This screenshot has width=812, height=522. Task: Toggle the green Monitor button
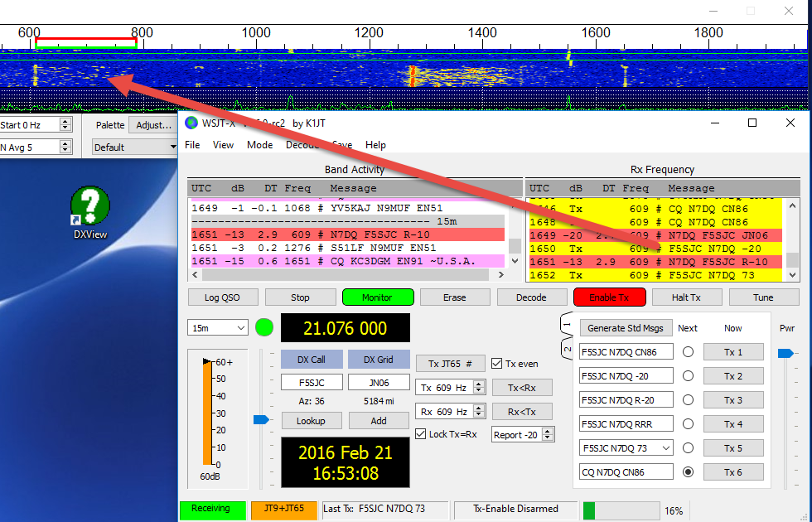coord(378,297)
